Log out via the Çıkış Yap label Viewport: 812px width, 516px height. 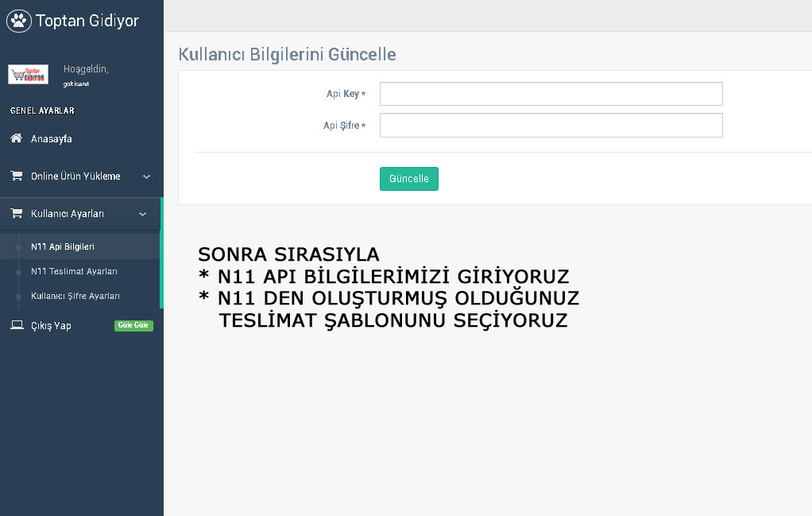click(x=51, y=326)
